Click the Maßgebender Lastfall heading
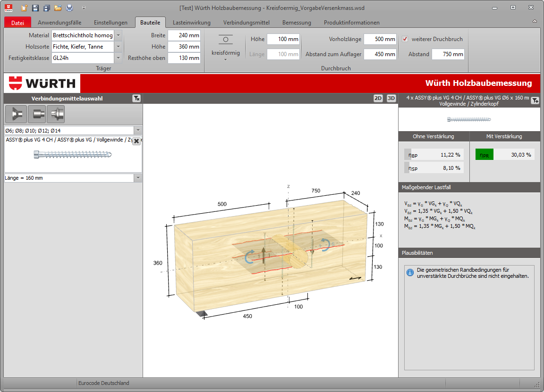 point(426,187)
